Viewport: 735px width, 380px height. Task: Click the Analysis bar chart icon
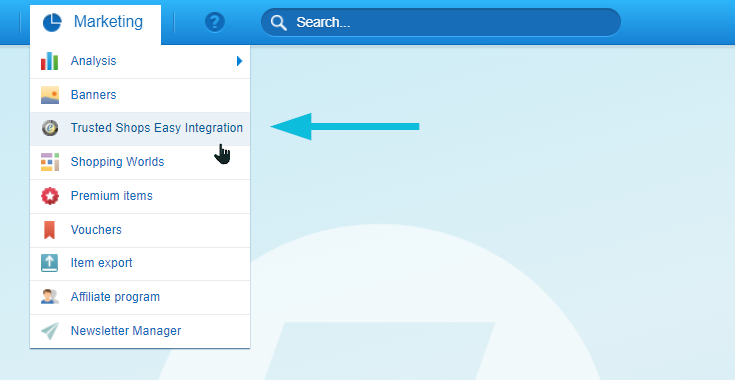[49, 61]
